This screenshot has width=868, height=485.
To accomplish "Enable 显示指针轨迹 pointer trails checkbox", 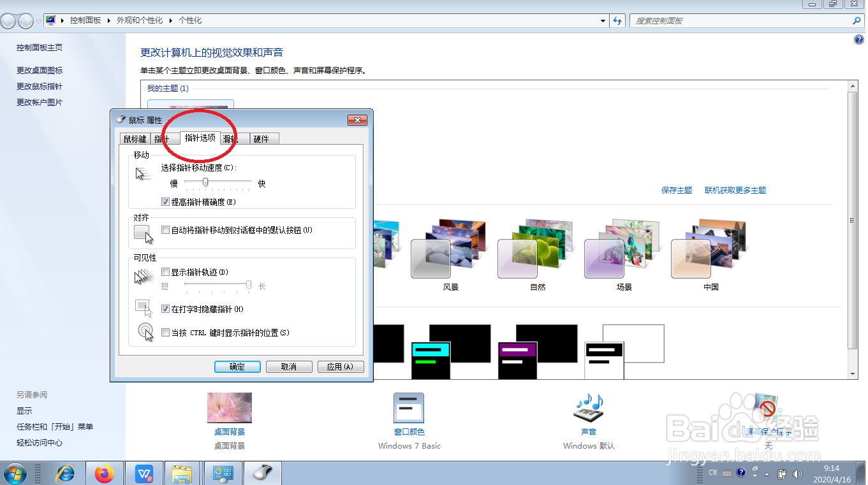I will click(x=166, y=271).
